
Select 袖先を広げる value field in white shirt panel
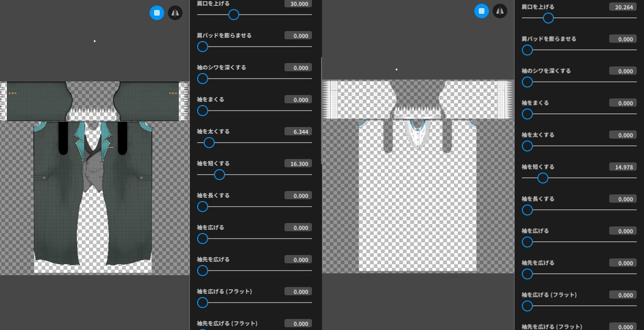tap(623, 263)
